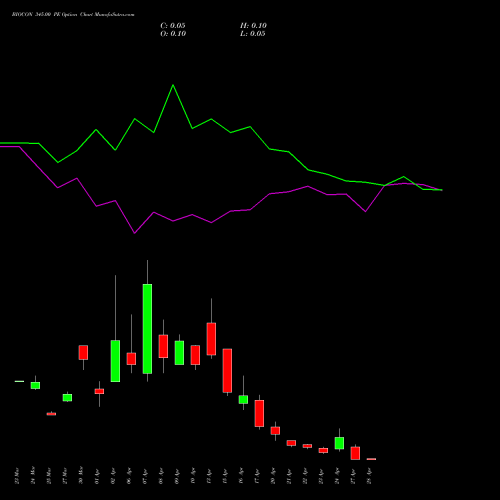Click the 08 Apr date label
The width and height of the screenshot is (500, 500).
[161, 475]
